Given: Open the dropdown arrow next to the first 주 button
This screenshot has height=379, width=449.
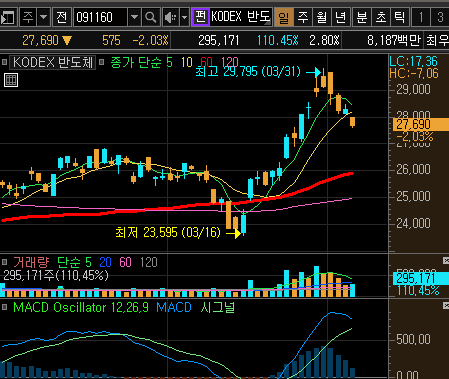Looking at the screenshot, I should pyautogui.click(x=44, y=17).
